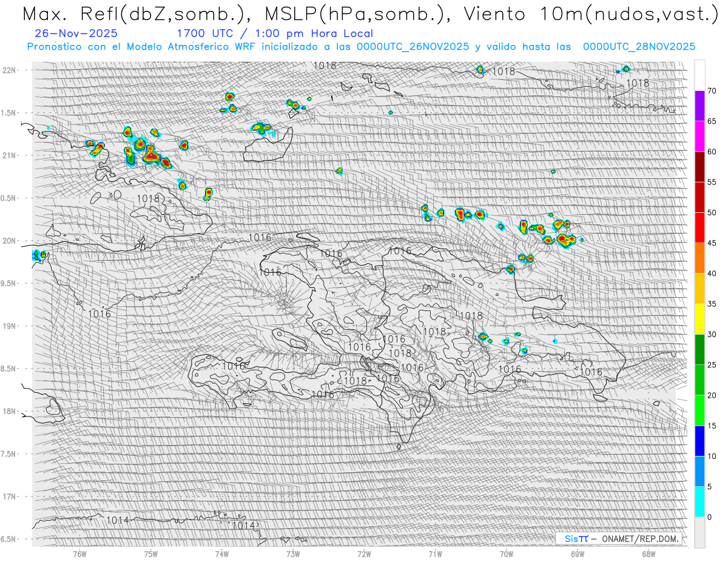Click the colorbar value label '70'
728x562 pixels.
pos(712,91)
